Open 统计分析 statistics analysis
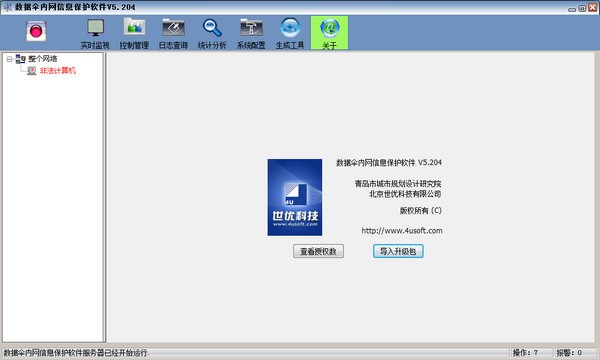600x360 pixels. (212, 33)
